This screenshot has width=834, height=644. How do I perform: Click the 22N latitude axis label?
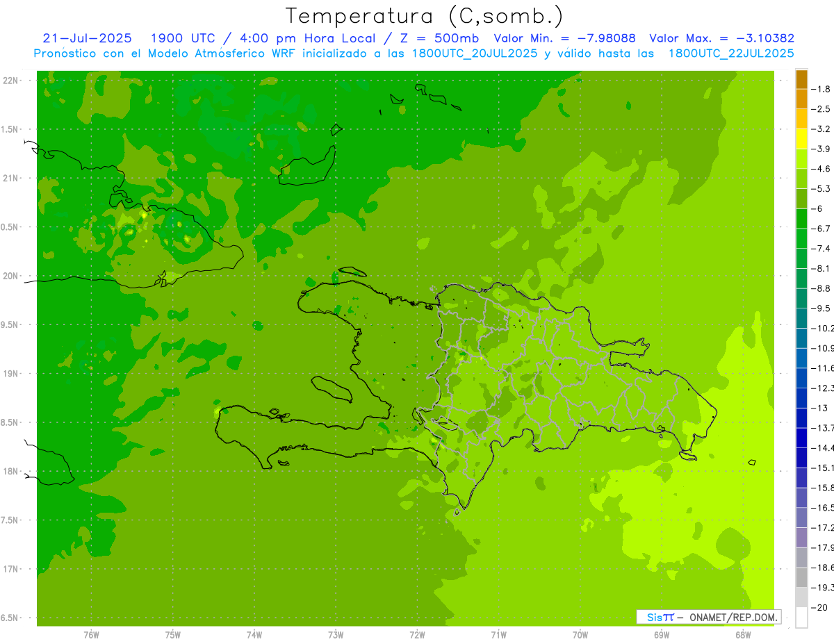pos(10,81)
